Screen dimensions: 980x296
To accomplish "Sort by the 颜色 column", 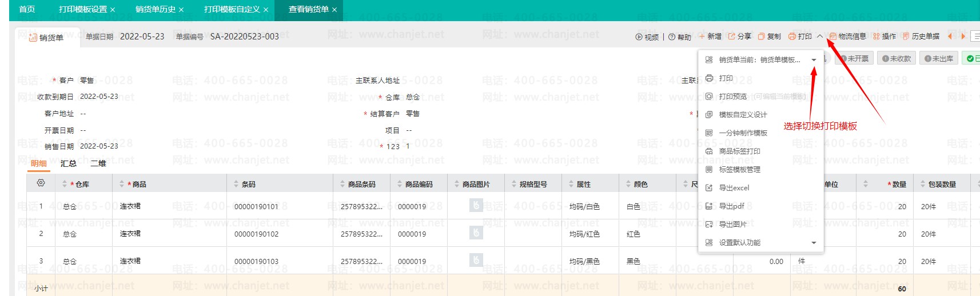I will [628, 184].
